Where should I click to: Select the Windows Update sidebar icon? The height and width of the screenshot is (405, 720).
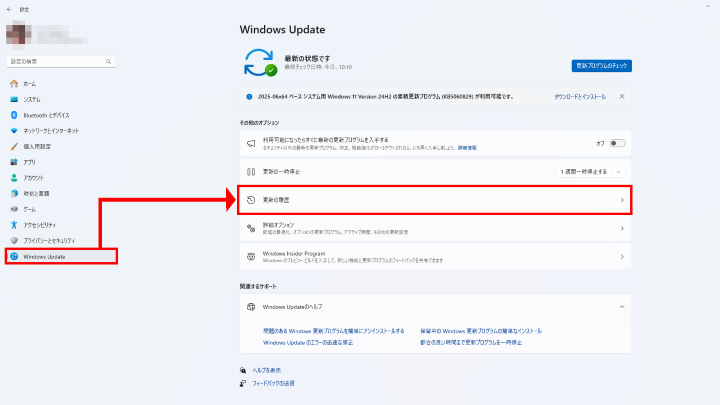(x=14, y=256)
